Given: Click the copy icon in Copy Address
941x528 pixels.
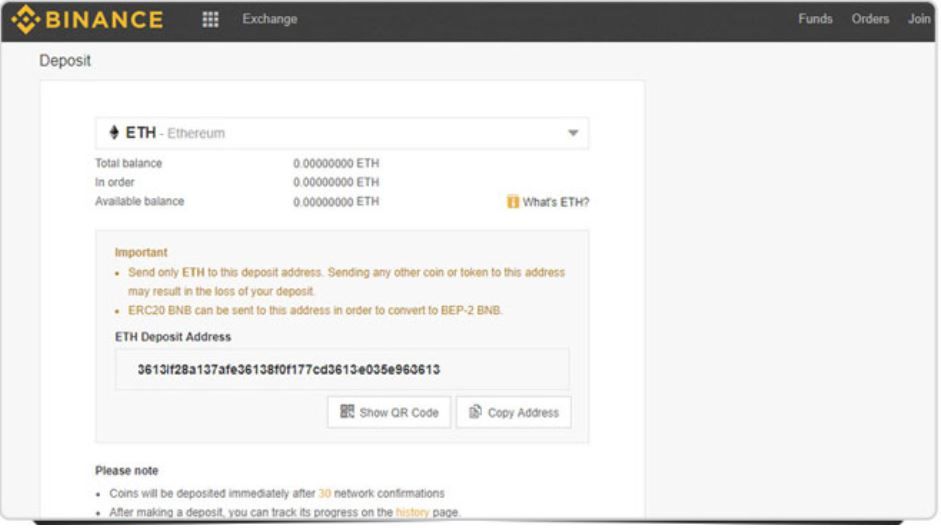Looking at the screenshot, I should [475, 412].
